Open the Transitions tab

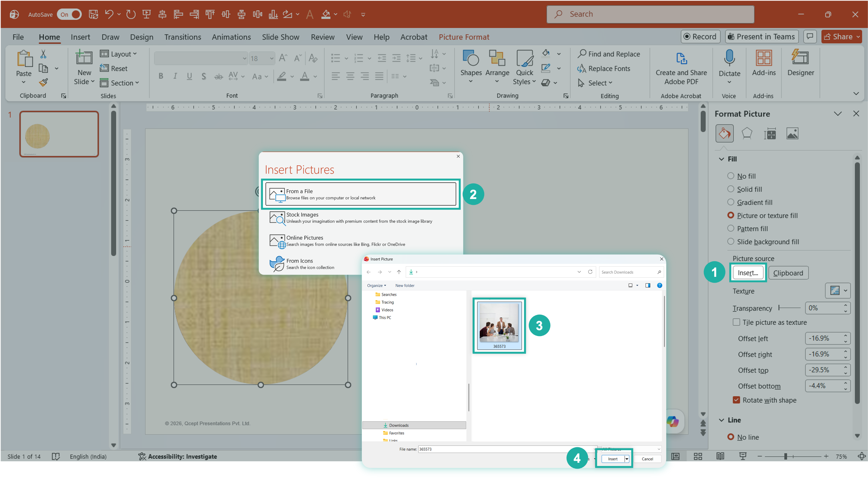point(183,37)
